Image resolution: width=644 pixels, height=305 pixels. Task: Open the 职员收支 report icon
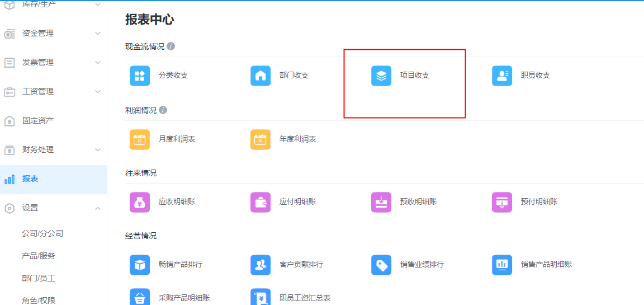click(x=502, y=76)
